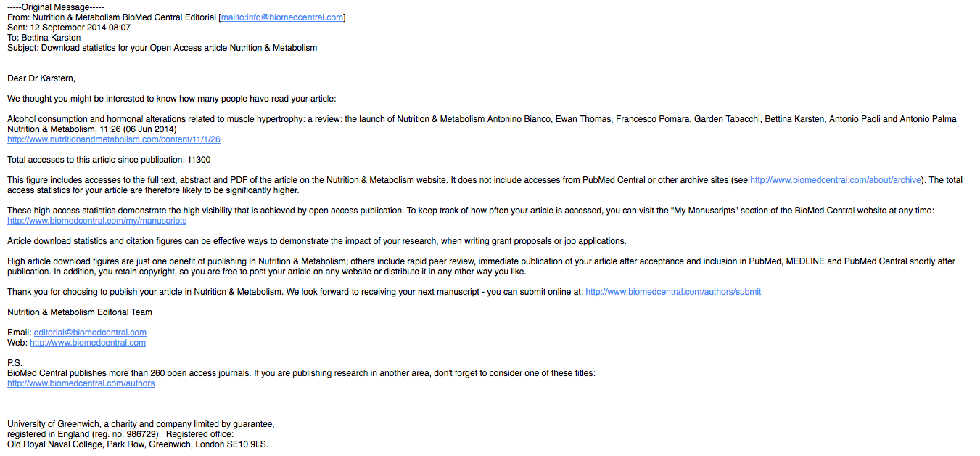Visit the biomedcentral.com/authors link under P.S.
This screenshot has width=980, height=456.
(x=81, y=383)
